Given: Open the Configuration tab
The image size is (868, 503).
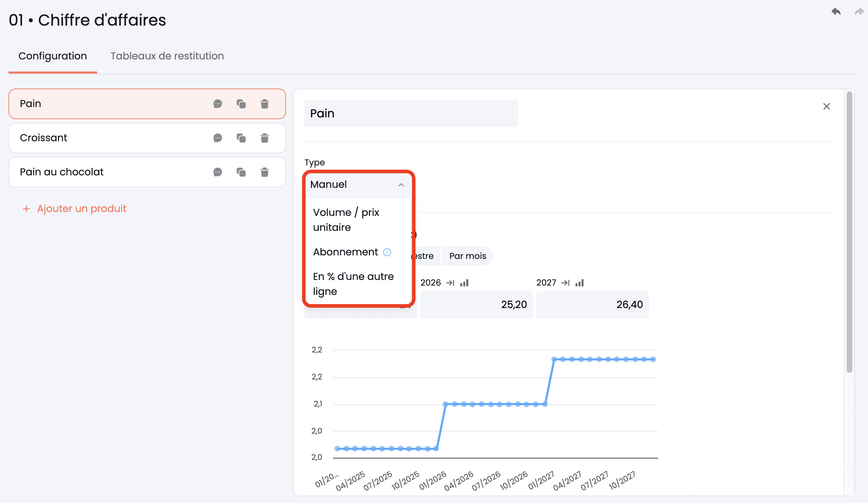Looking at the screenshot, I should 53,56.
